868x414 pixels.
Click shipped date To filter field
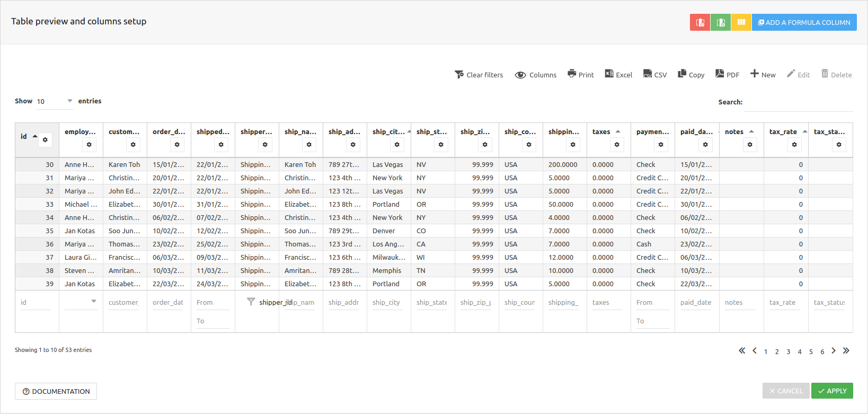pyautogui.click(x=212, y=321)
